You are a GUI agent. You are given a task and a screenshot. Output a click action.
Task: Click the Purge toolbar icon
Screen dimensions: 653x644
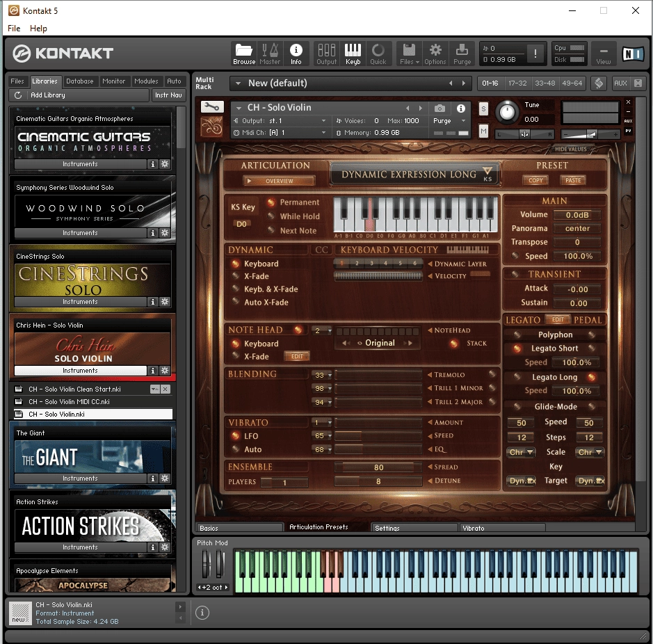(462, 54)
